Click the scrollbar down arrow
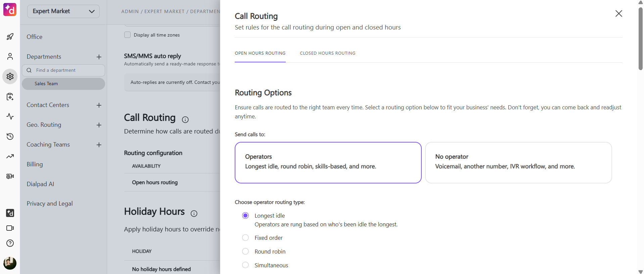The image size is (644, 274). click(641, 272)
